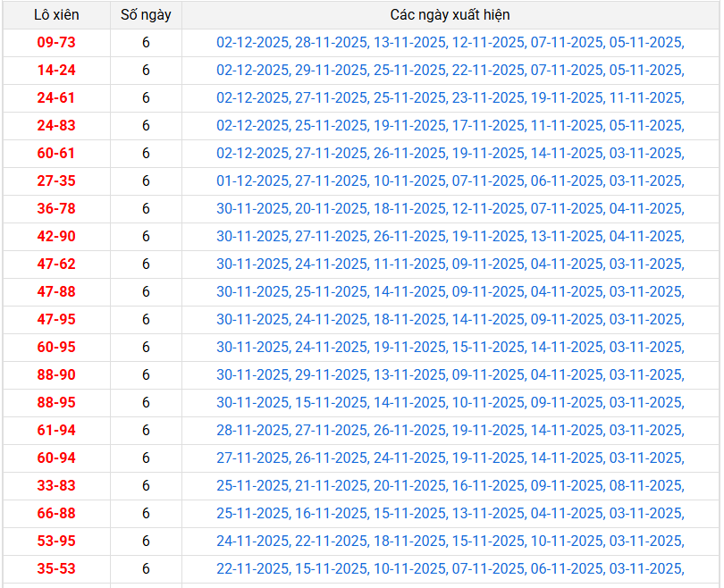The height and width of the screenshot is (588, 724).
Task: Open the 33-83 pair entry
Action: click(56, 485)
